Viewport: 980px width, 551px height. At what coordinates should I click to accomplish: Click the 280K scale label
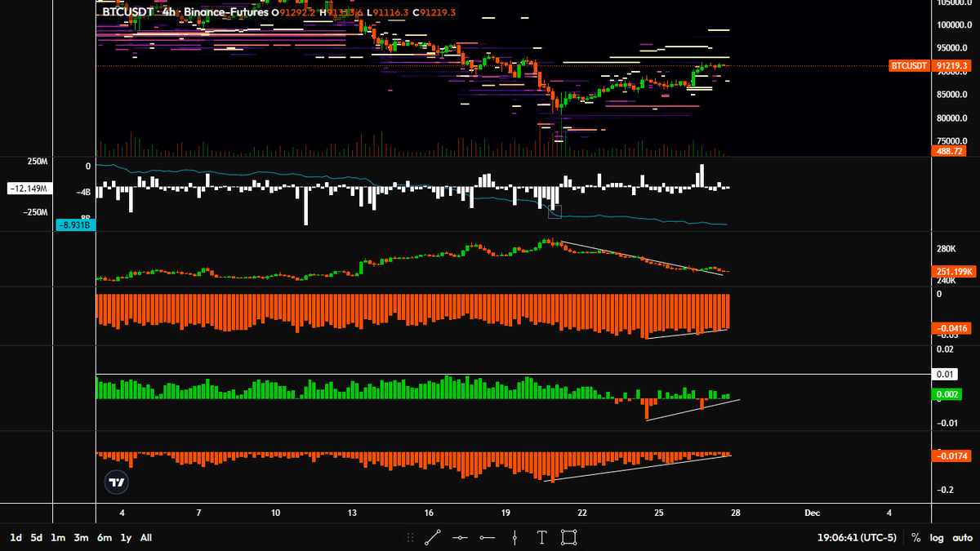946,249
